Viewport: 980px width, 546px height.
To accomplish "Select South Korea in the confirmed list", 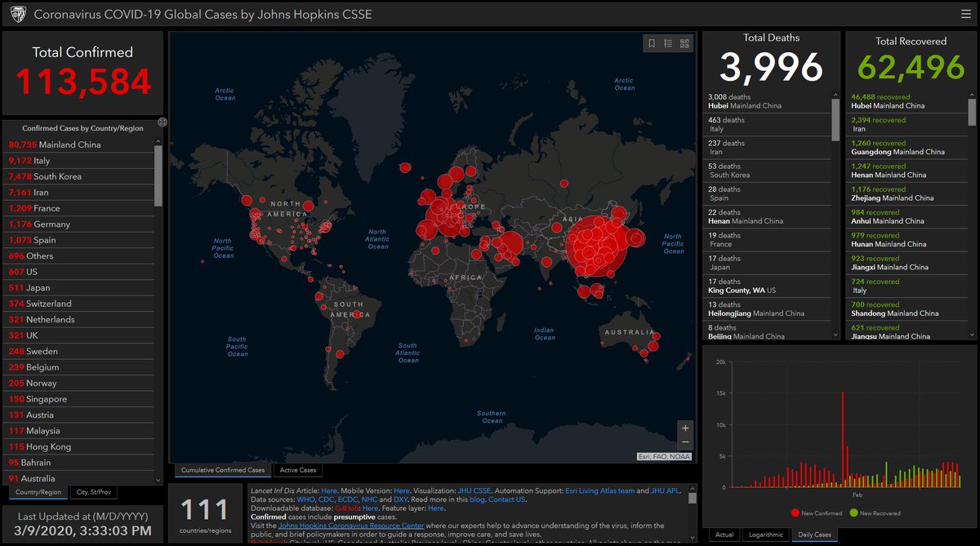I will (79, 176).
